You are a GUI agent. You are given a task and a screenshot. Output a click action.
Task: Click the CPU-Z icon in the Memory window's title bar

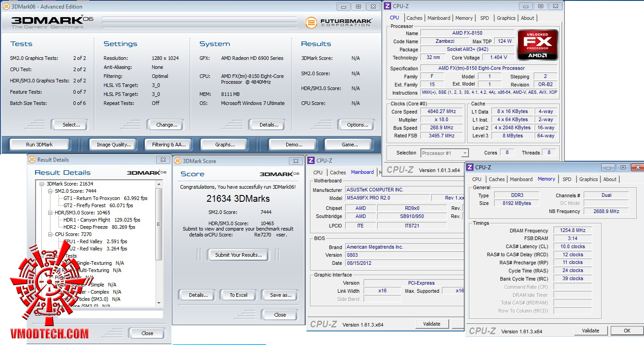(470, 167)
